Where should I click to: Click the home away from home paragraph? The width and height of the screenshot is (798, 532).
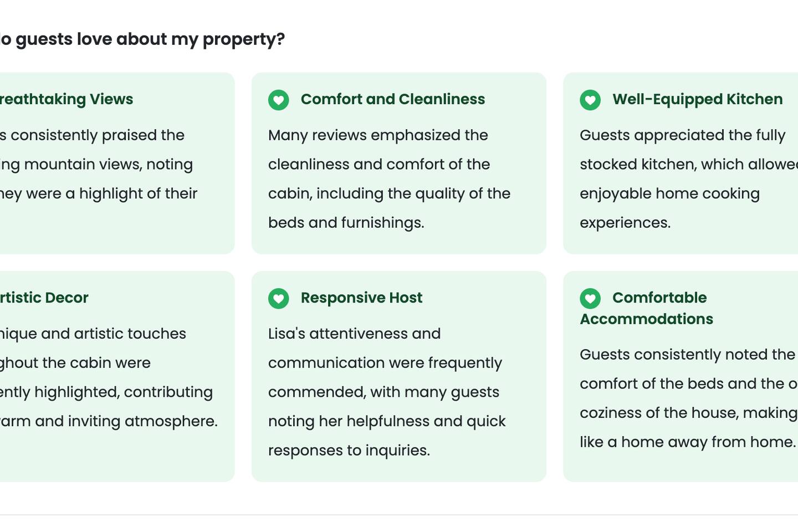[x=687, y=398]
